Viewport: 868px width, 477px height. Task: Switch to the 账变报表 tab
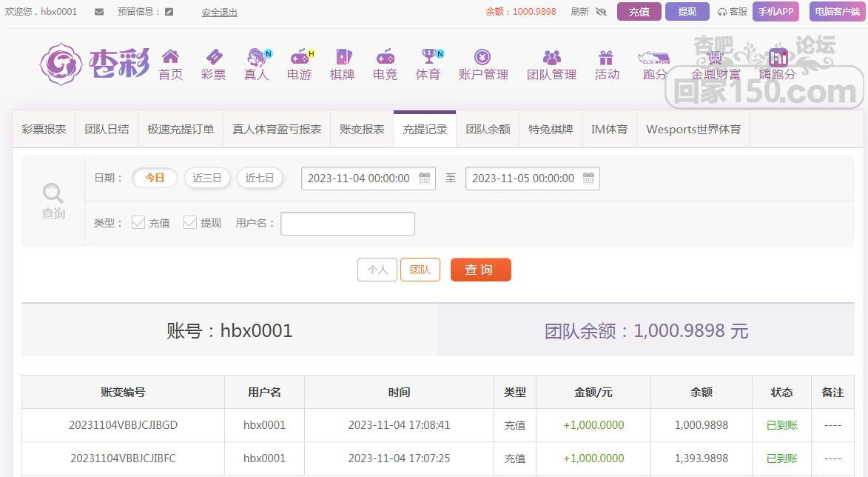pos(362,129)
